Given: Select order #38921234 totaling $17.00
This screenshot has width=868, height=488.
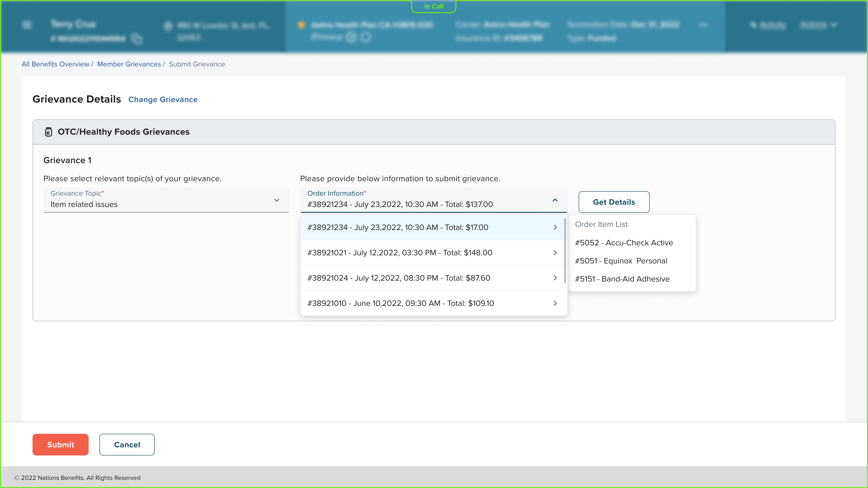Looking at the screenshot, I should click(x=432, y=227).
